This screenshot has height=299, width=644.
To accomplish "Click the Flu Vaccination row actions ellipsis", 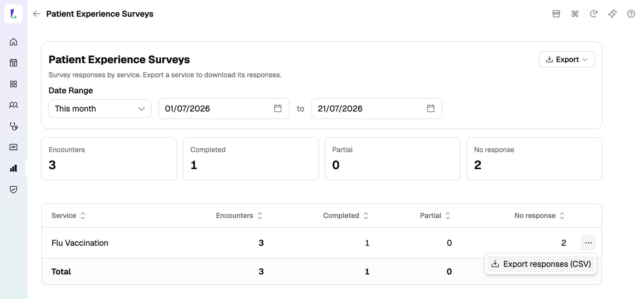I will [x=588, y=243].
